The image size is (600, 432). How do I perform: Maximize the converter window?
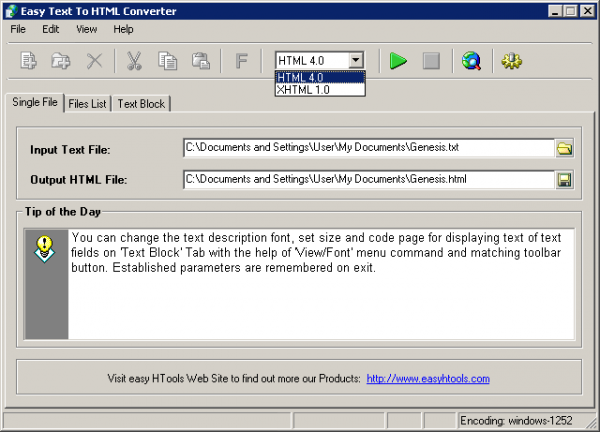(570, 11)
